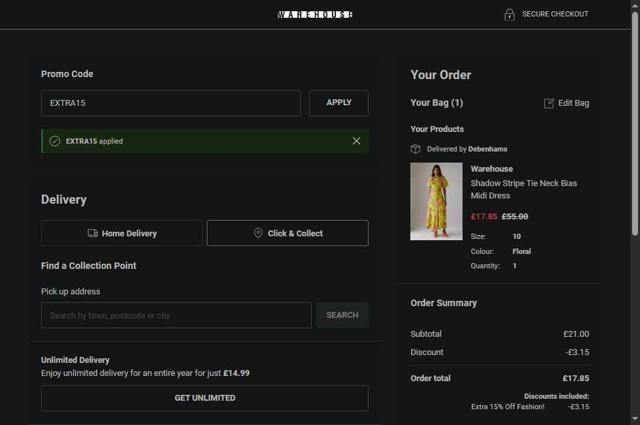Screen dimensions: 640x425
Task: Click the SECURE CHECKOUT text
Action: tap(555, 14)
